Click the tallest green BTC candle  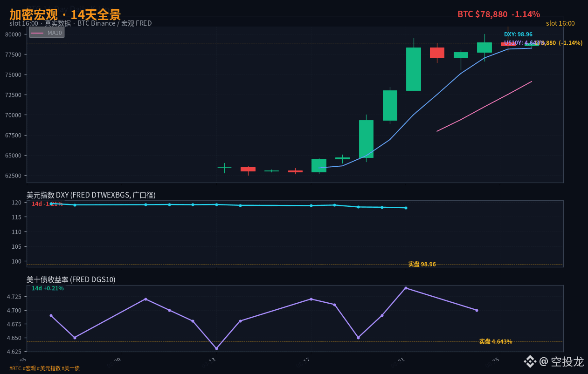click(x=414, y=69)
